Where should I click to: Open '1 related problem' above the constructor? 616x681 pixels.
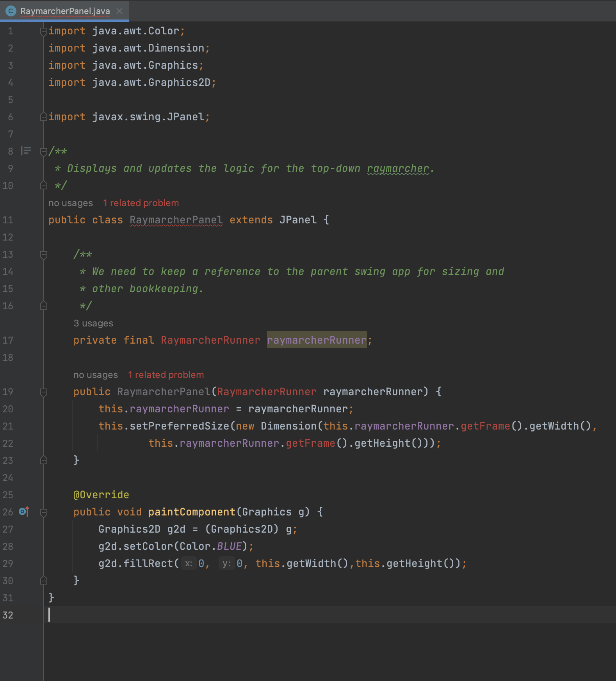(x=166, y=375)
